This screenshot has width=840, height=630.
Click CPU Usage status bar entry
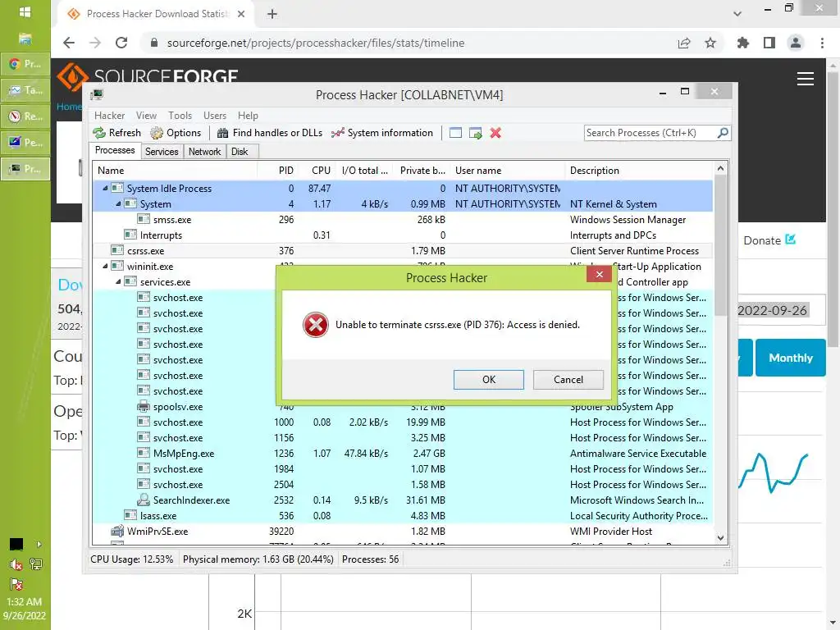coord(132,559)
